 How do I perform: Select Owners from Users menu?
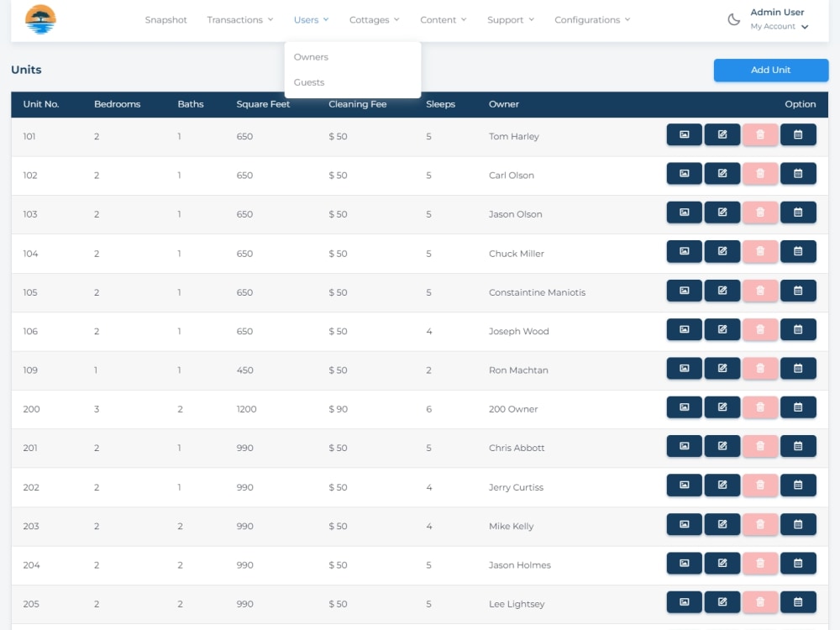pyautogui.click(x=311, y=57)
